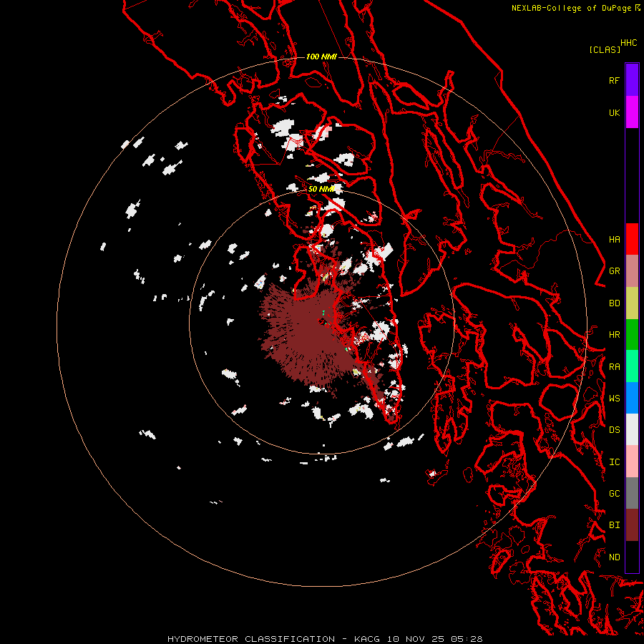Click the [CLAS] unit label
This screenshot has height=644, width=644.
click(x=605, y=49)
